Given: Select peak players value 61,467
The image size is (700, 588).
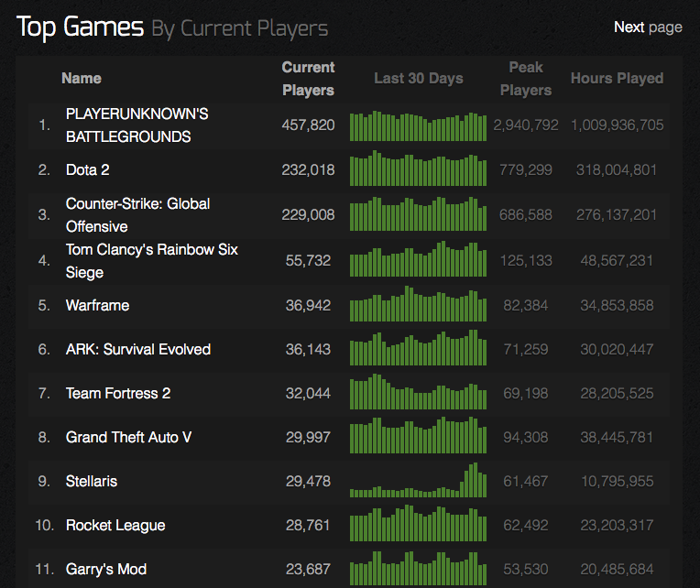Looking at the screenshot, I should pyautogui.click(x=526, y=482).
